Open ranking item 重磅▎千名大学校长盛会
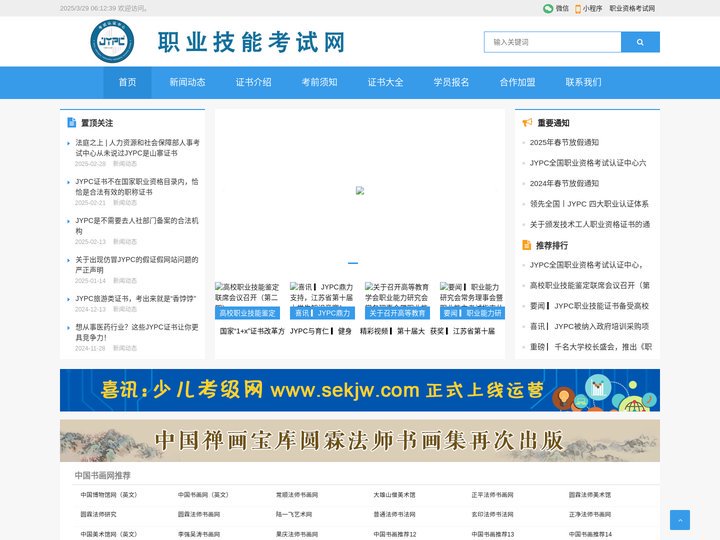720x540 pixels. tap(591, 347)
